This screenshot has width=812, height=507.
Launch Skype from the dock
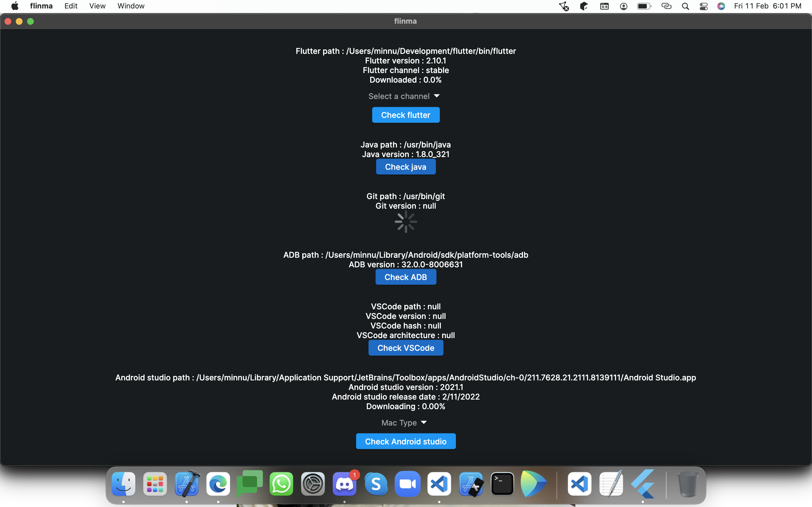[376, 484]
